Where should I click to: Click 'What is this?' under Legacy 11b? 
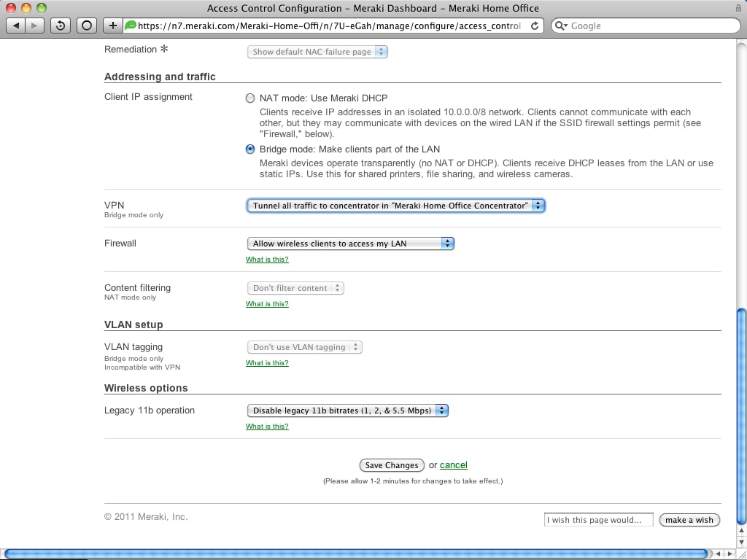point(267,426)
